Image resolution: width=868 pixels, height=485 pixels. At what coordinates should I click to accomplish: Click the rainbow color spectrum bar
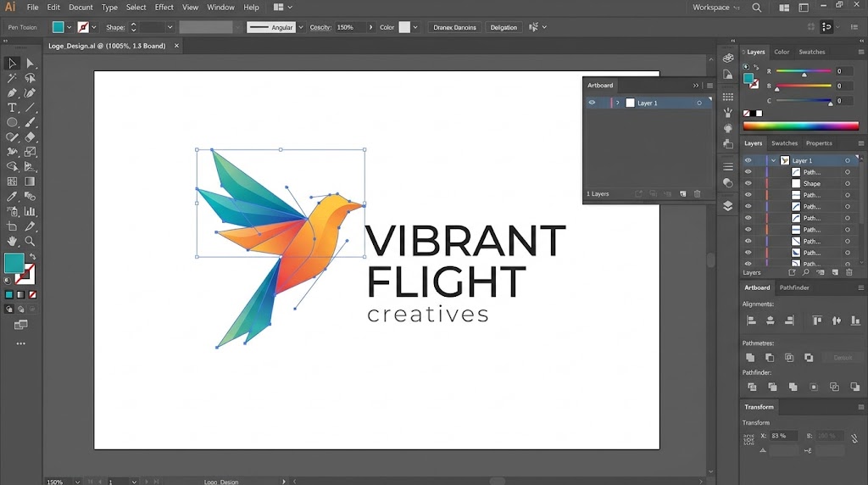tap(800, 126)
